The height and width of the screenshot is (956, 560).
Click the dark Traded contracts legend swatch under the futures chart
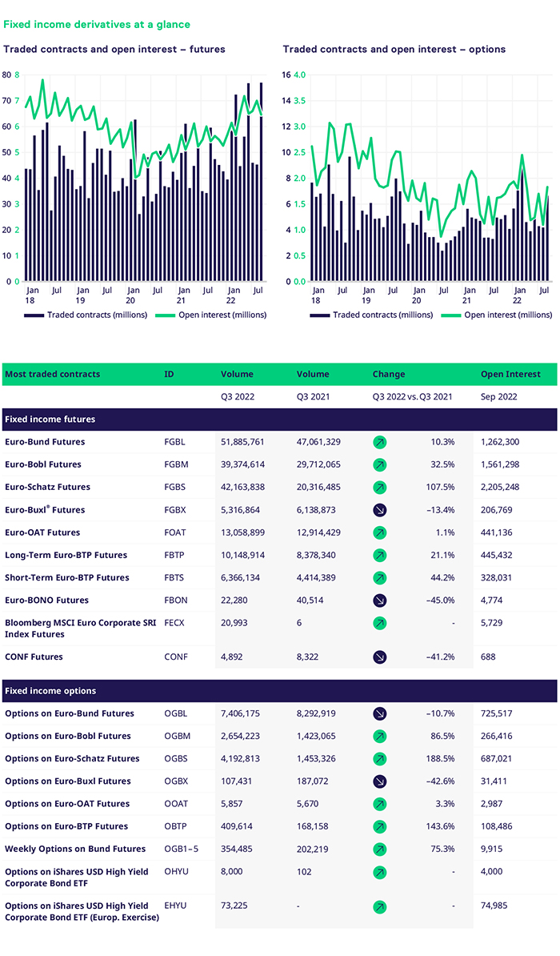point(34,315)
